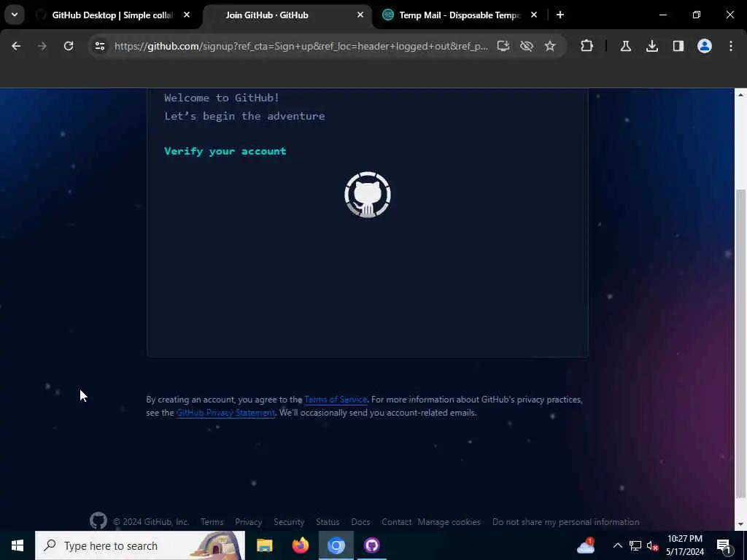Click the Privacy footer link
Screen dimensions: 747x560
pyautogui.click(x=249, y=522)
